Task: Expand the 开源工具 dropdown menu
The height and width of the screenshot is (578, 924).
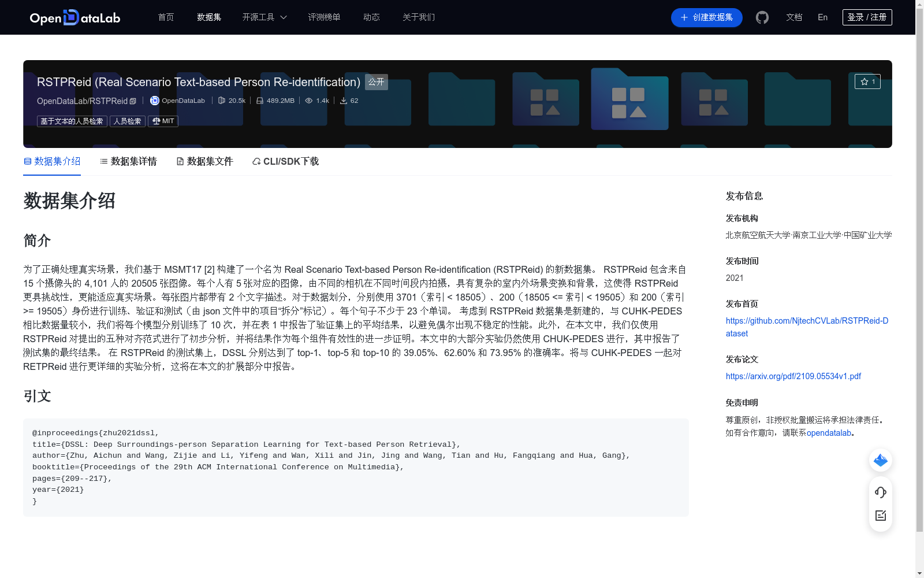Action: [x=264, y=17]
